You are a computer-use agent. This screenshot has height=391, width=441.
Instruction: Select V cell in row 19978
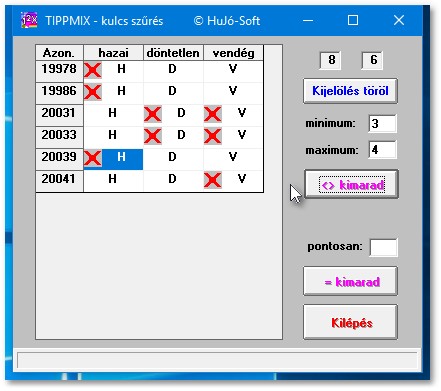point(233,71)
